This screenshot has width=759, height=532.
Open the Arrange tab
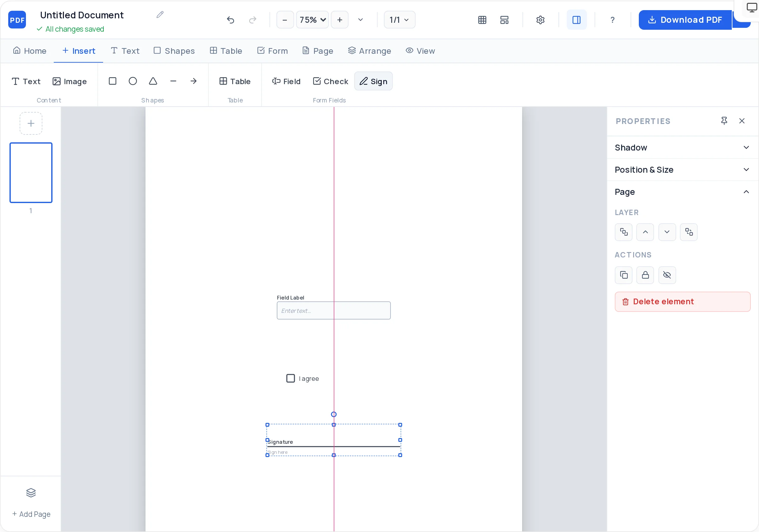[x=370, y=51]
